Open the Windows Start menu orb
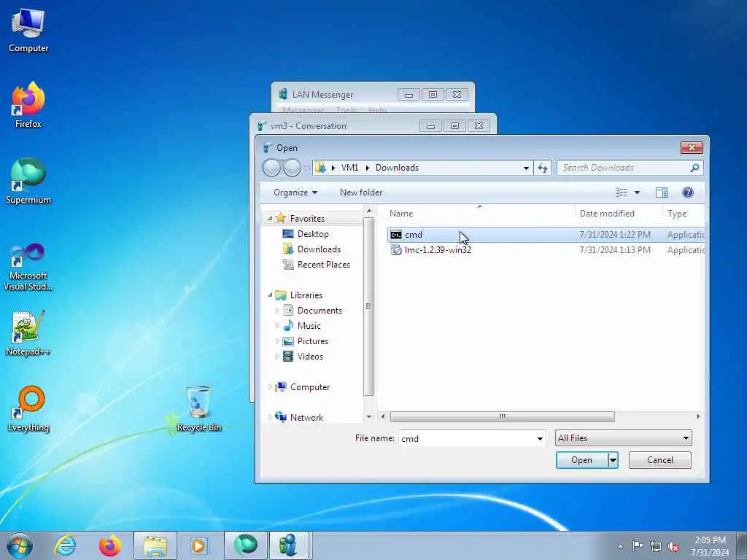 pyautogui.click(x=20, y=545)
